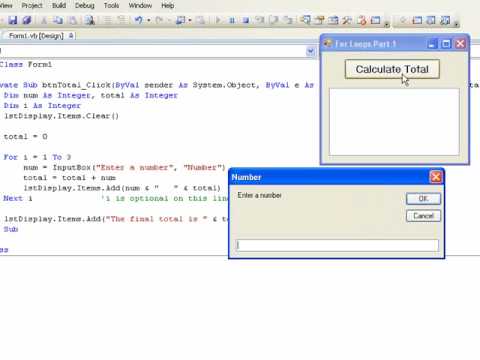Click the Save icon in the toolbar

tap(13, 20)
